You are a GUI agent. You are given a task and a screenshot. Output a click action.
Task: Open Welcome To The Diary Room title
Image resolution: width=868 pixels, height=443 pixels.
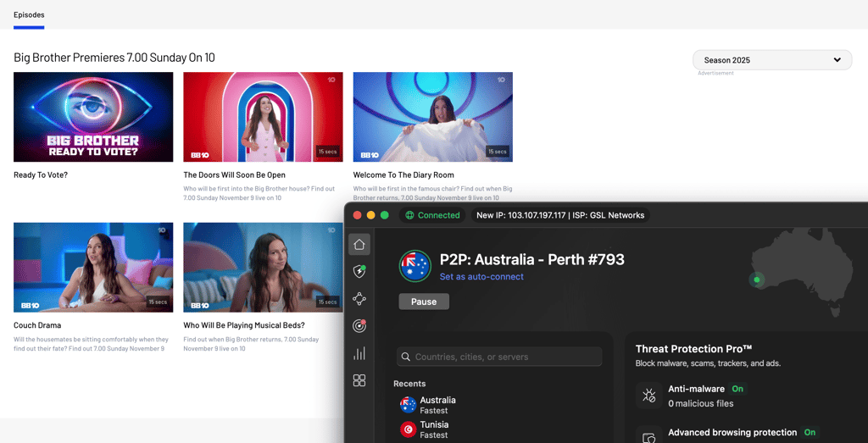click(403, 174)
